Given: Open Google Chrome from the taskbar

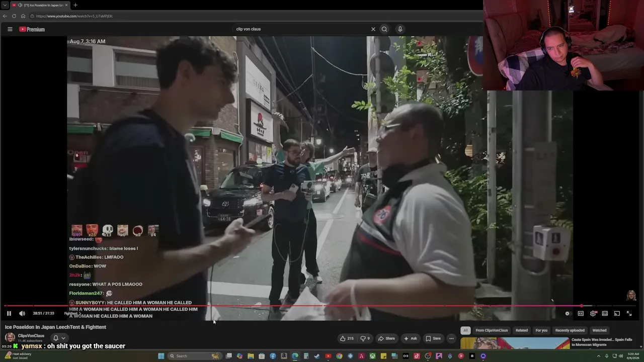Looking at the screenshot, I should click(339, 356).
